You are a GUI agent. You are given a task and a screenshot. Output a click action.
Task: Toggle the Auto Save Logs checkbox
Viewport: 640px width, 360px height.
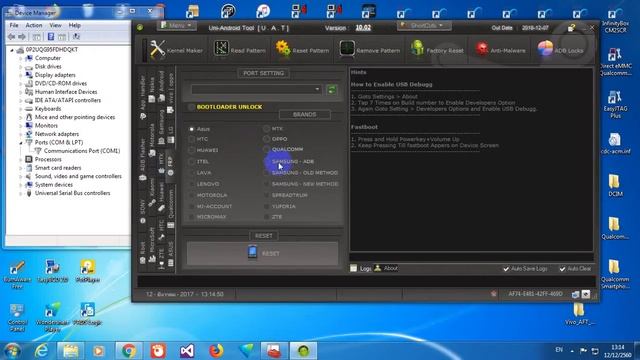tap(506, 269)
